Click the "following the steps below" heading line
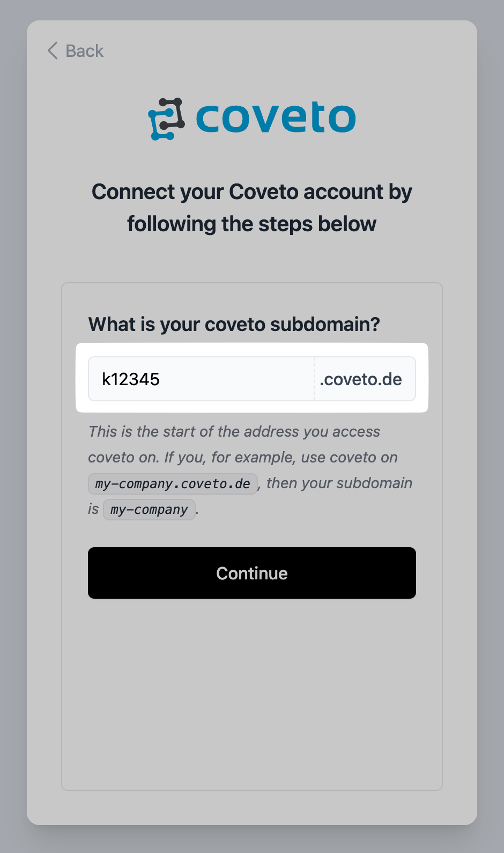504x853 pixels. click(x=252, y=224)
